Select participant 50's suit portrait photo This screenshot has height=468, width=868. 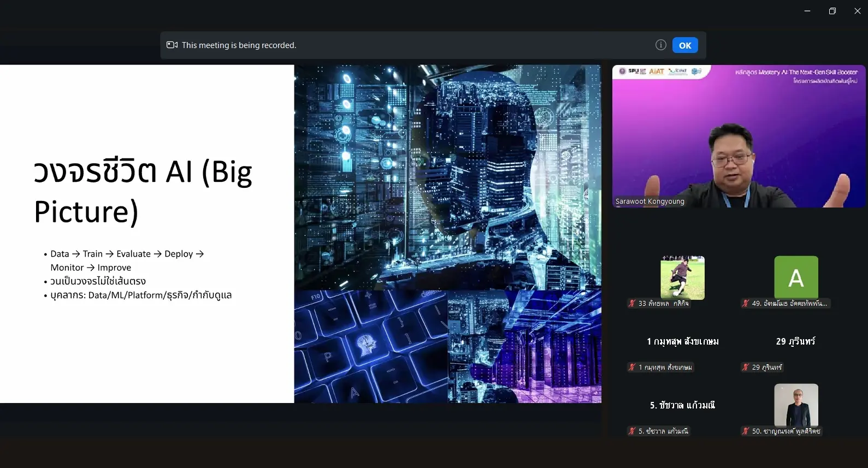(796, 405)
